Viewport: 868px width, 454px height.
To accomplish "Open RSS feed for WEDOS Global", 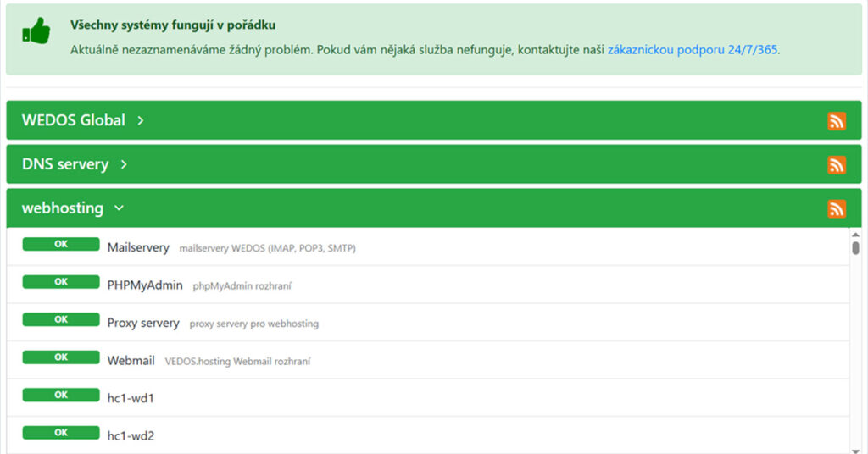I will coord(837,120).
